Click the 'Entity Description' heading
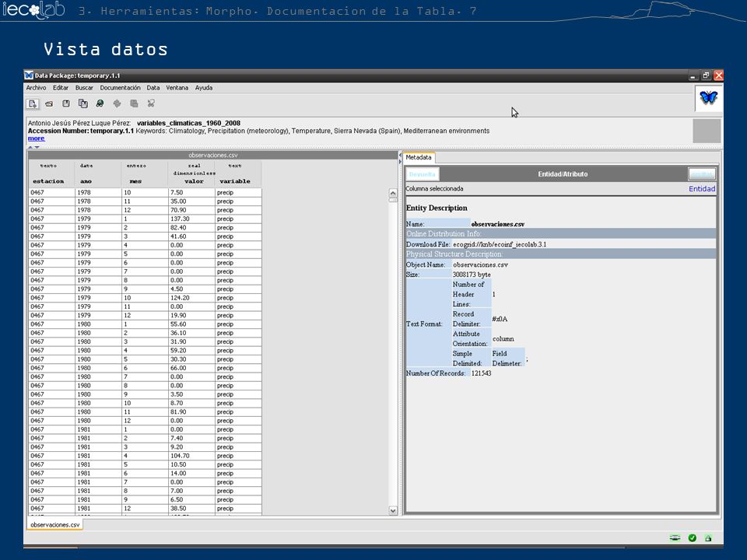 (437, 208)
